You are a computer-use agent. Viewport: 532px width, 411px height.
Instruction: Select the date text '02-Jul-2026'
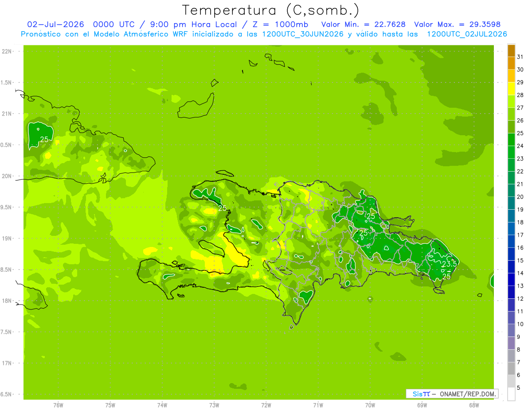55,24
